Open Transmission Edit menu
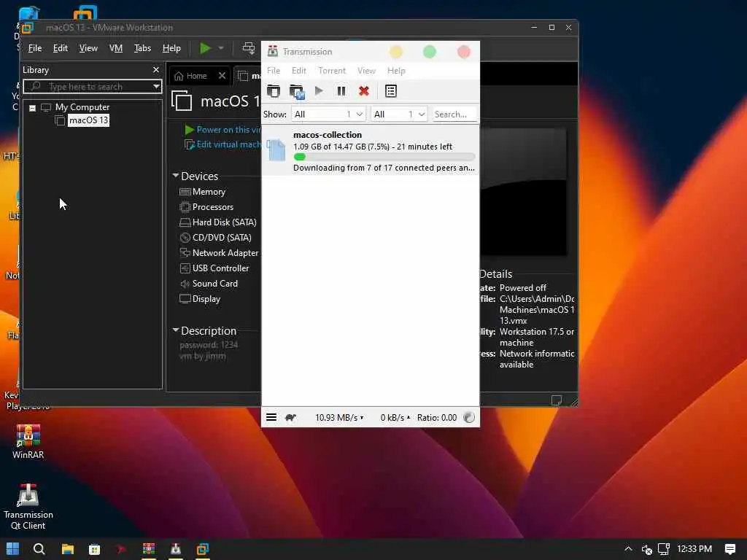 [298, 71]
